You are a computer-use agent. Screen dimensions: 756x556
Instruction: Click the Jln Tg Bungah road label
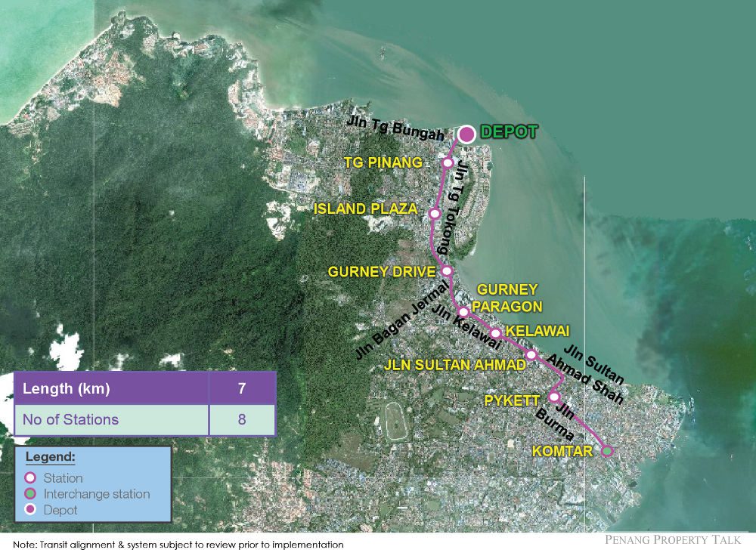coord(395,129)
